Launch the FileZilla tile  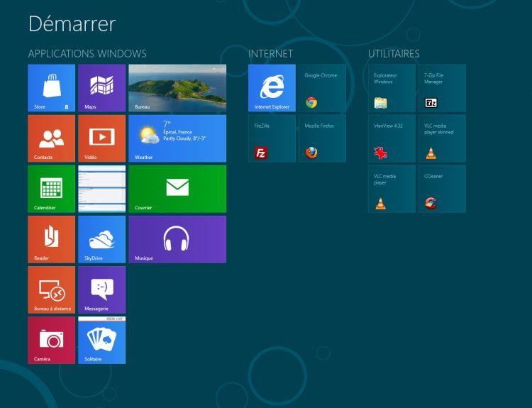[x=272, y=138]
